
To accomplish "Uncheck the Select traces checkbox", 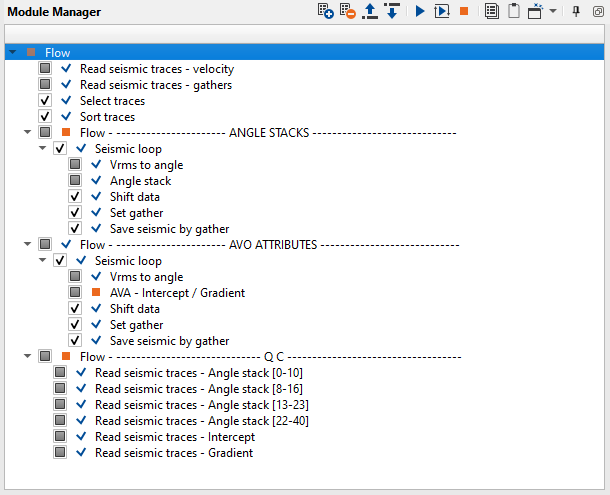I will pyautogui.click(x=45, y=101).
